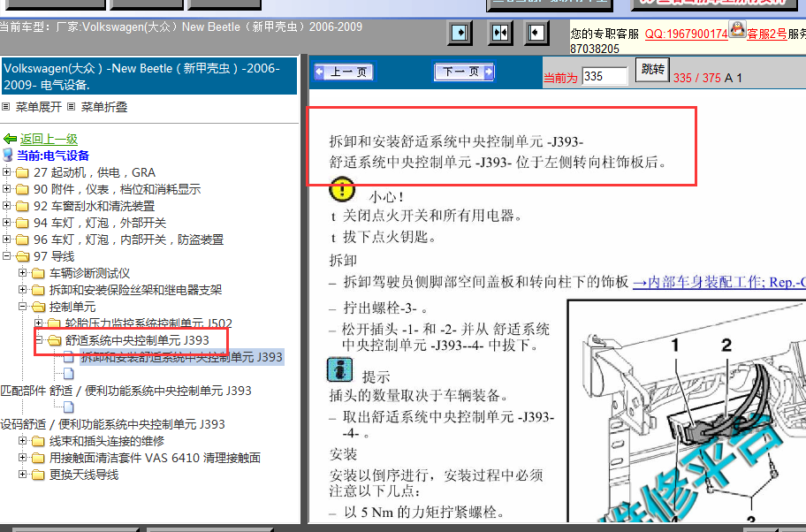Select 舒适系统中央控制单元 J393 tree folder
Screen dimensions: 806x532
coord(137,340)
